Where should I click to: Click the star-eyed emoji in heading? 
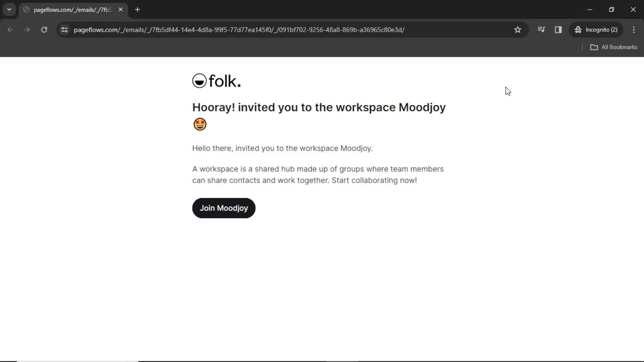200,124
